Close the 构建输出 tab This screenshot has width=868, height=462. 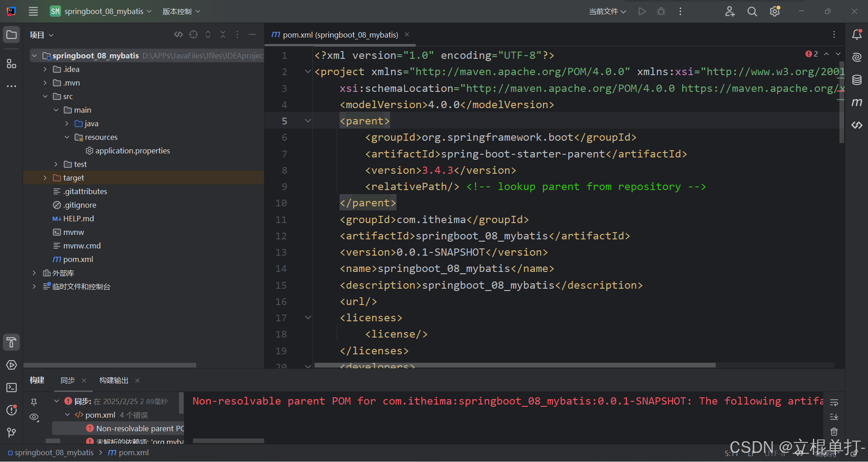pyautogui.click(x=137, y=381)
